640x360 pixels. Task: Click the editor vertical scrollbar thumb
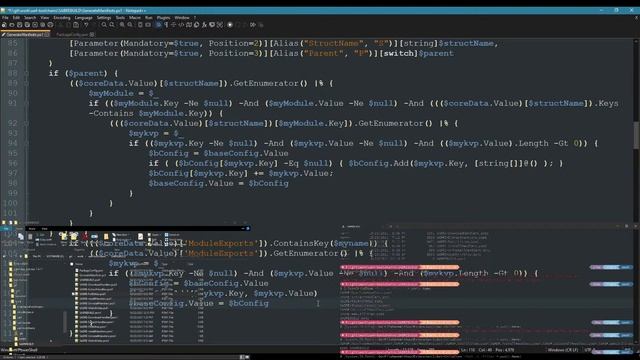point(636,136)
